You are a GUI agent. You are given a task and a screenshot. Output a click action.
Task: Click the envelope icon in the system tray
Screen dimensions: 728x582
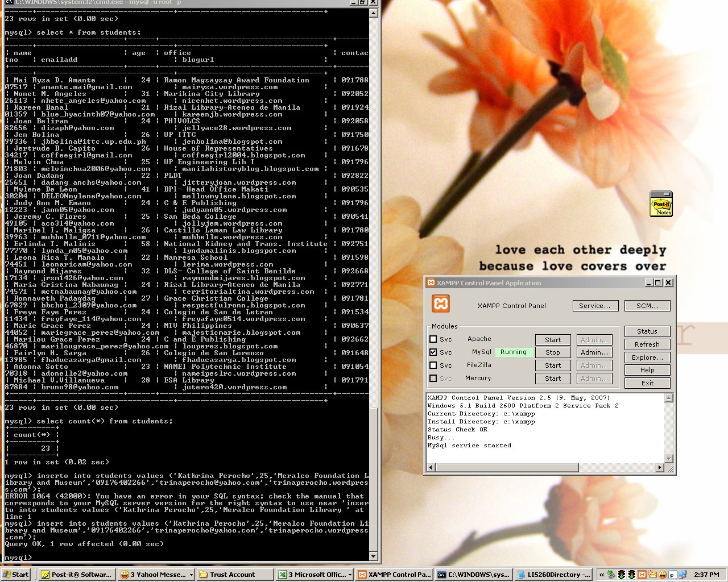(x=652, y=575)
